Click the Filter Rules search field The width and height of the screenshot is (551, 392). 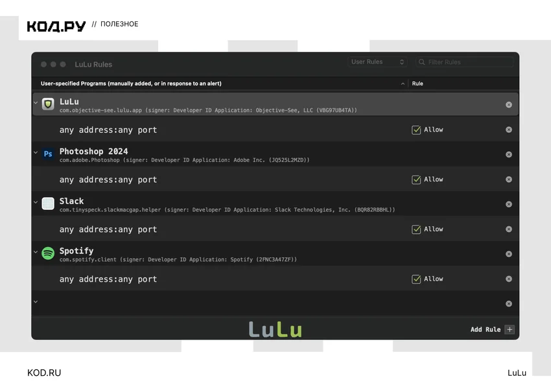(464, 62)
